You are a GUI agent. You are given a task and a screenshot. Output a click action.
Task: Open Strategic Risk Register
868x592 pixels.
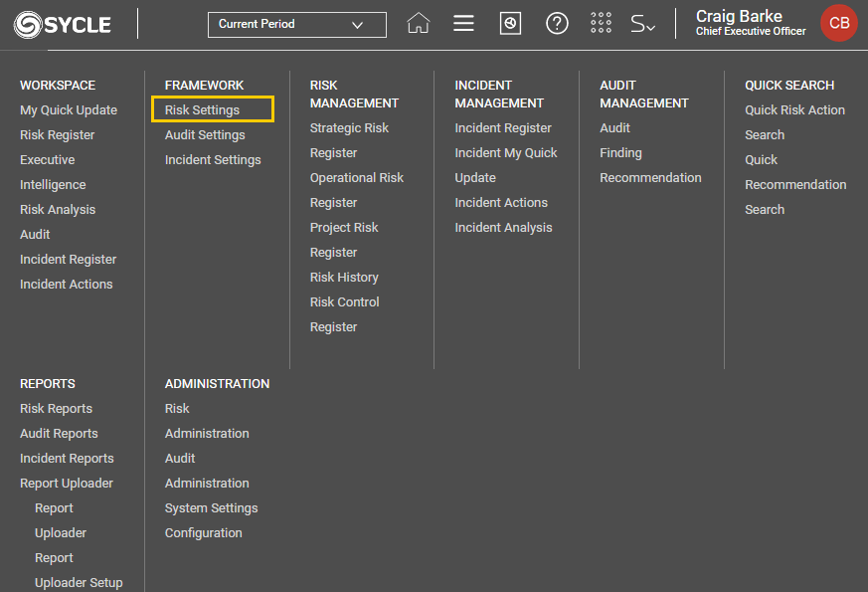(349, 140)
